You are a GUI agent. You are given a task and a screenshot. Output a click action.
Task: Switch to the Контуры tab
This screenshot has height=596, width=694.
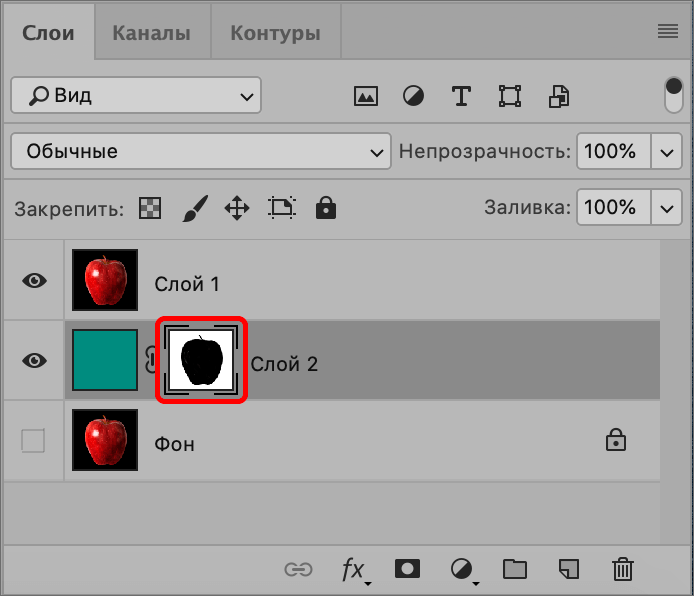pyautogui.click(x=275, y=33)
